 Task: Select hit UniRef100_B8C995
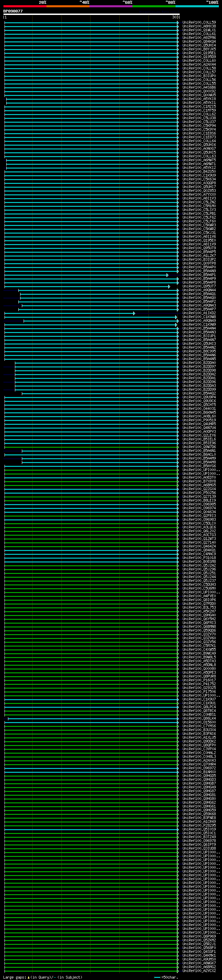(199, 351)
